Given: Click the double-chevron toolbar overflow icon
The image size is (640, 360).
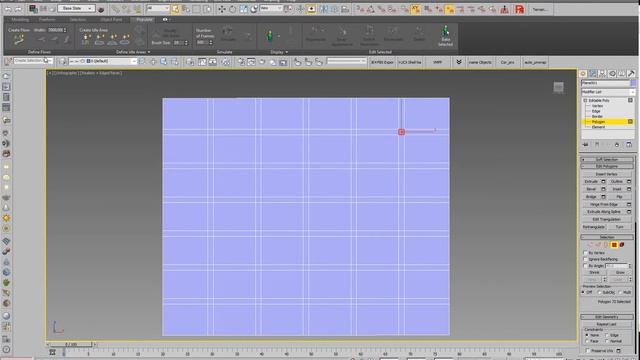Looking at the screenshot, I should (459, 62).
